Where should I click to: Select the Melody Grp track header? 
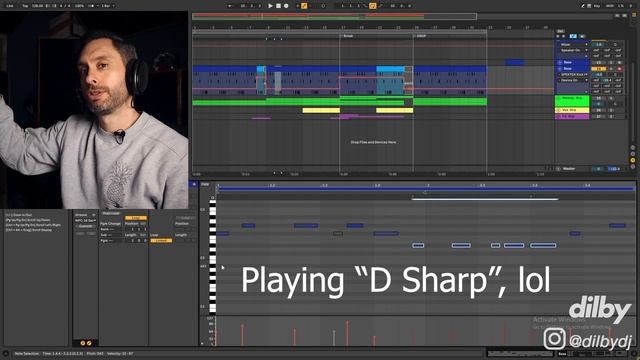click(572, 101)
